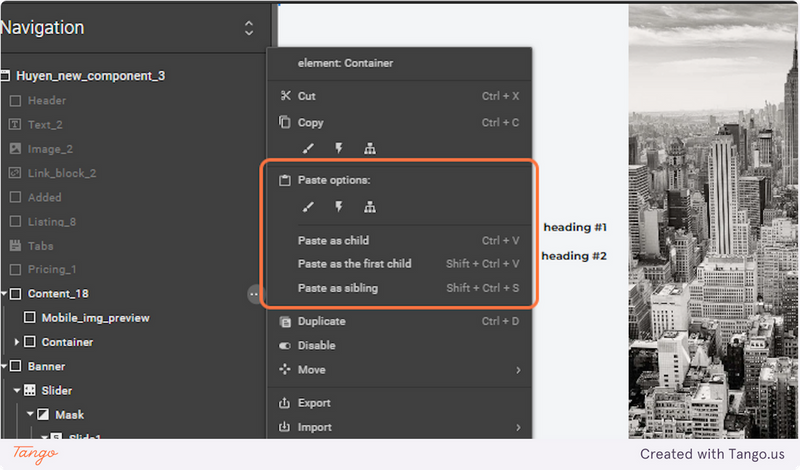
Task: Click the Paste options clipboard icon
Action: pos(285,180)
